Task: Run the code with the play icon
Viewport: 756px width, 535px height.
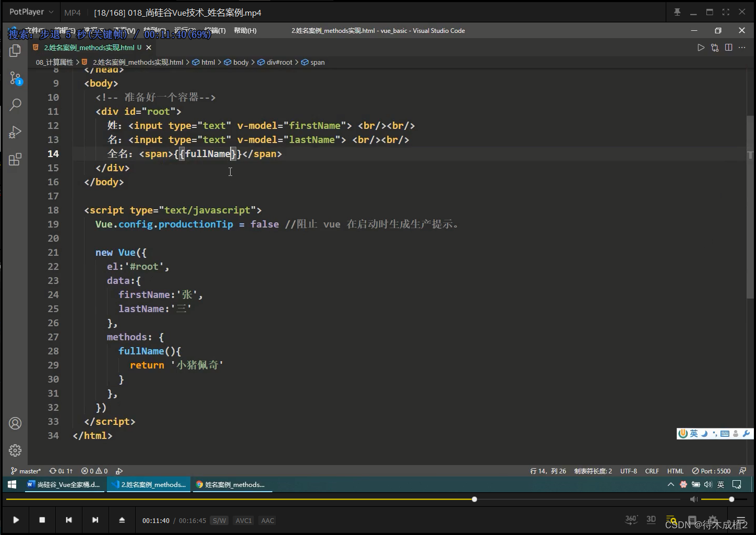Action: pos(701,47)
